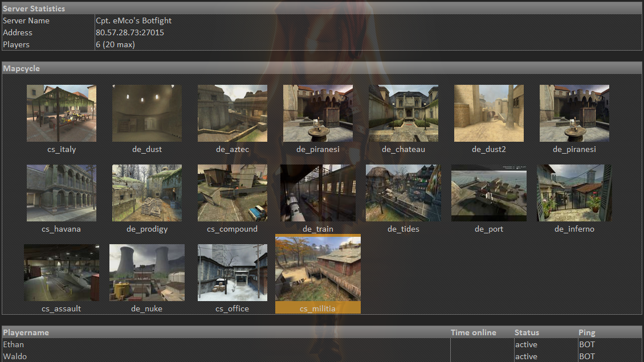The width and height of the screenshot is (644, 362).
Task: Select the server address 80.57.28.73:27015
Action: [130, 32]
